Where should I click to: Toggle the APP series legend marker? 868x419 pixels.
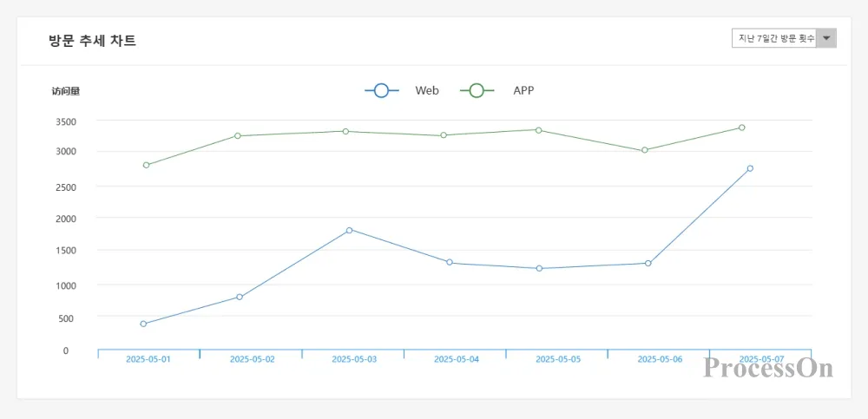pos(477,90)
